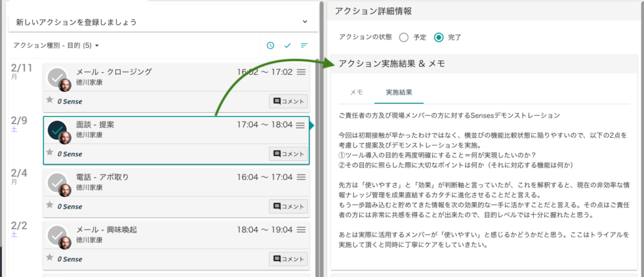Click コメント button on 面談 - 提案 card
This screenshot has height=277, width=644.
click(288, 154)
